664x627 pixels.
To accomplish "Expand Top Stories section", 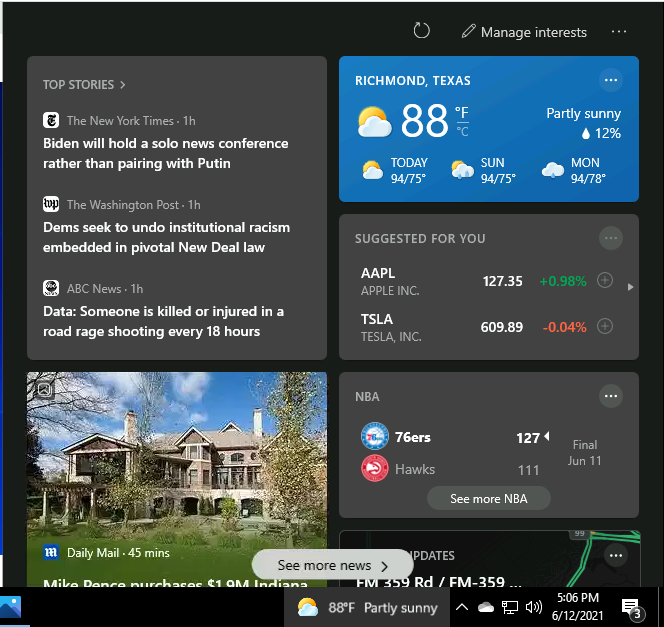I will [x=84, y=85].
